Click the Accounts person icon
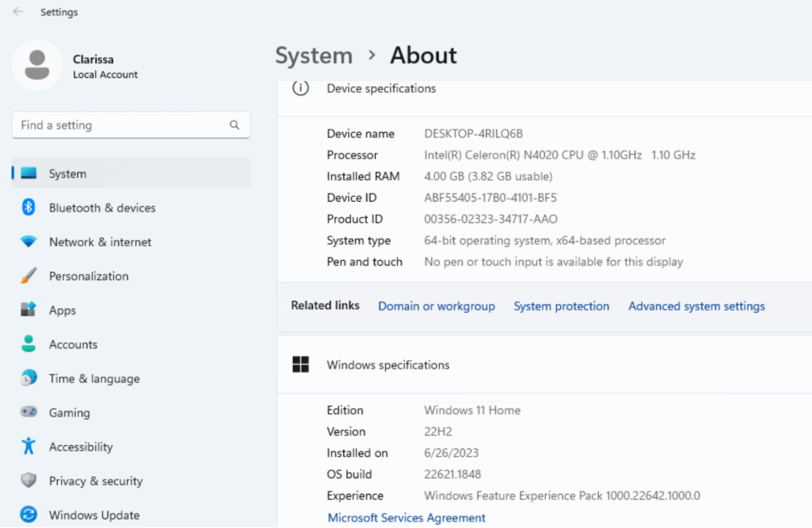The width and height of the screenshot is (812, 528). pos(28,344)
